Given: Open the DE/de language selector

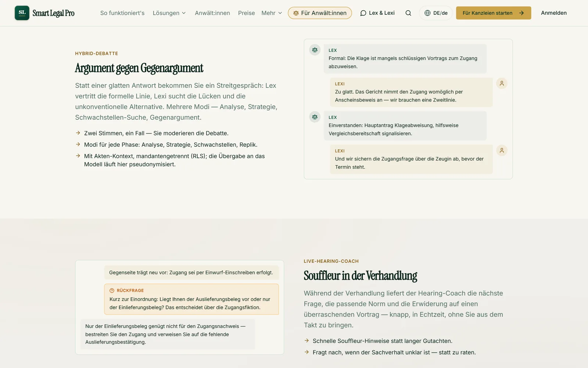Looking at the screenshot, I should (x=436, y=13).
